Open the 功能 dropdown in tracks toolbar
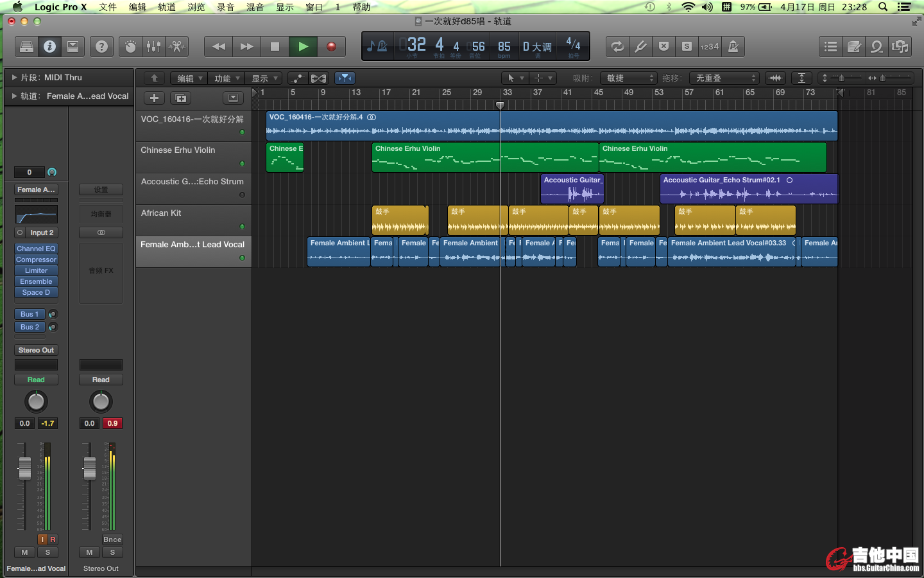 (227, 78)
